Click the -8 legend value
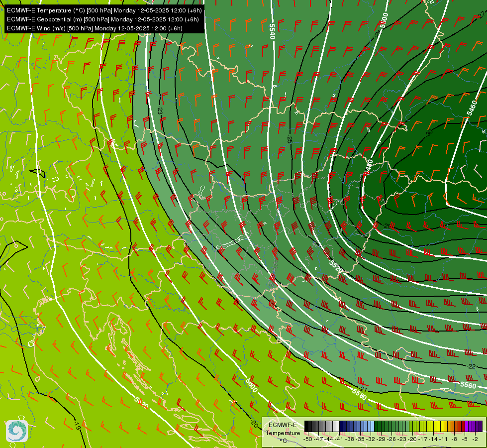The image size is (487, 448). [454, 439]
